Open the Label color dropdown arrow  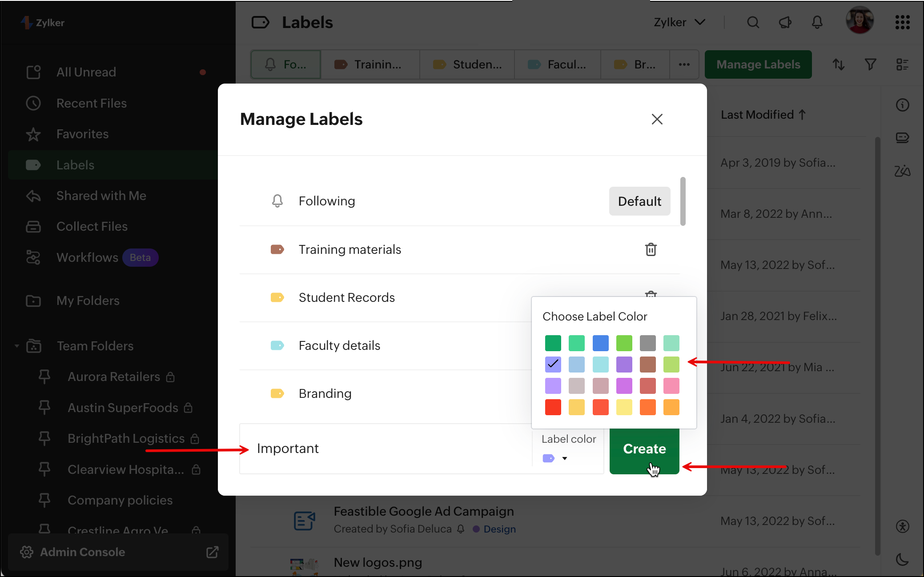click(x=565, y=458)
